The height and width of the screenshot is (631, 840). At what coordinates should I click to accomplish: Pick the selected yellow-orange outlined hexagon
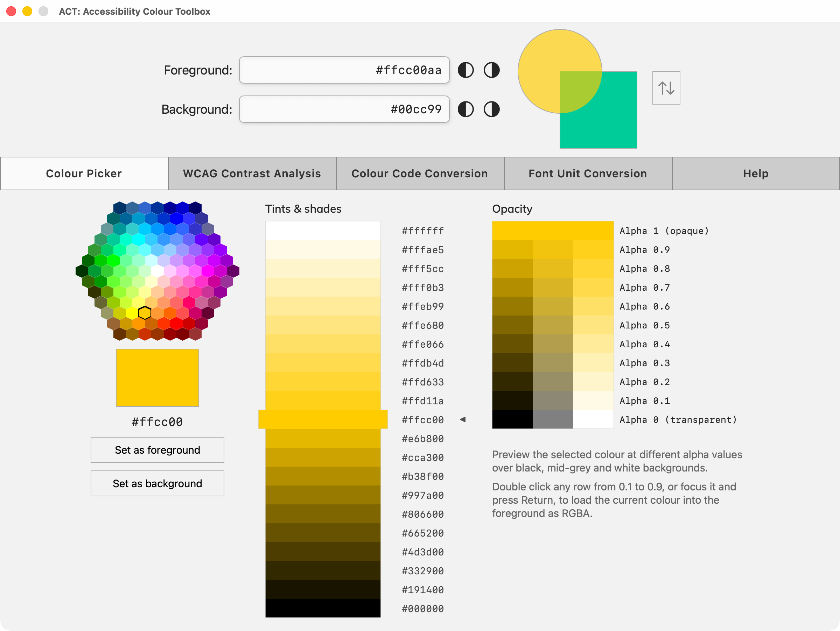145,313
